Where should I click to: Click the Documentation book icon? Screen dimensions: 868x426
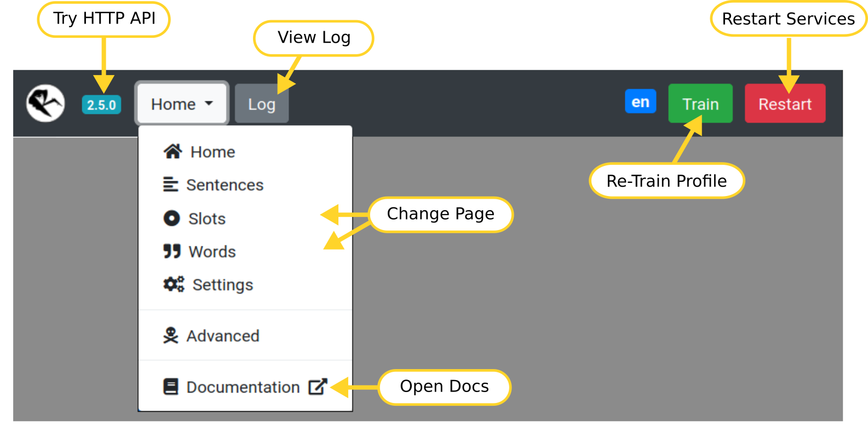click(170, 387)
